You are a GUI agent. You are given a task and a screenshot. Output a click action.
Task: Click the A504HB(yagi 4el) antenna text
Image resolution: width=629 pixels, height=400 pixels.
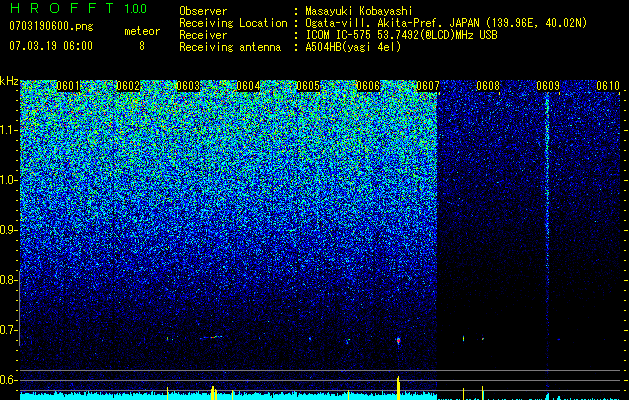pyautogui.click(x=353, y=47)
